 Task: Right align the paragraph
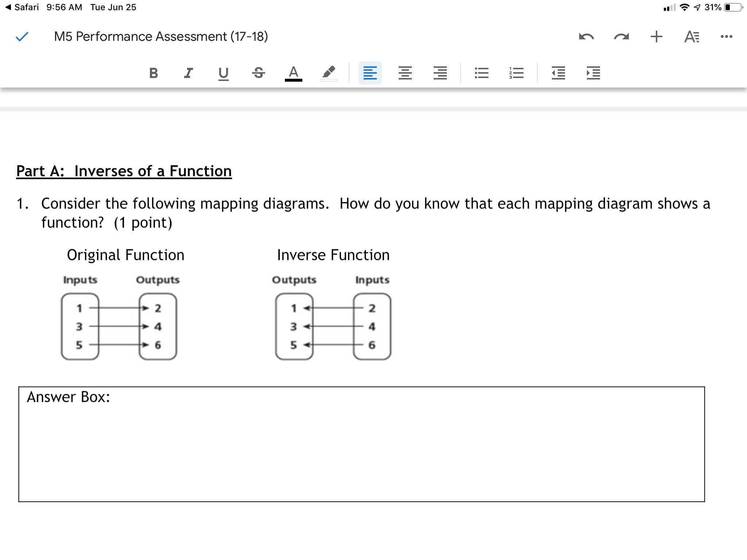point(440,73)
